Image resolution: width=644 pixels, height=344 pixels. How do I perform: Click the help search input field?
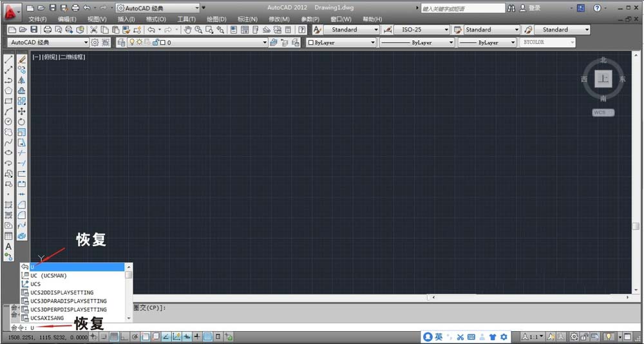463,8
